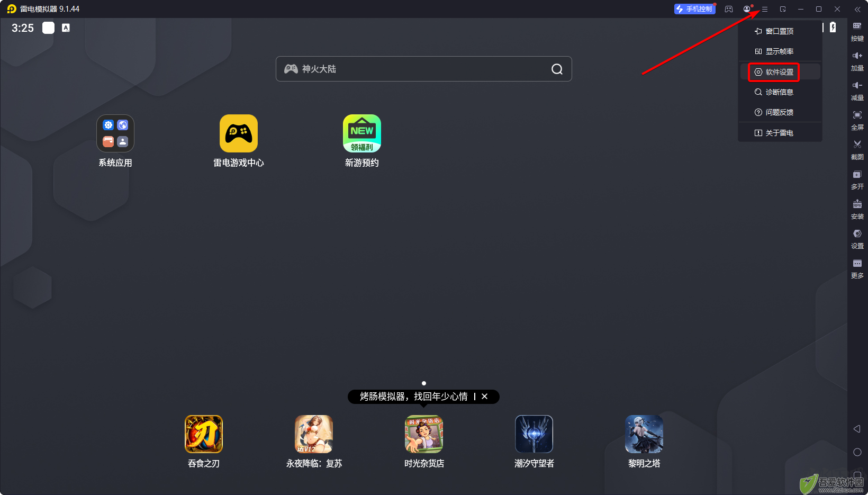Click the user account icon in title bar
This screenshot has width=868, height=495.
click(747, 9)
